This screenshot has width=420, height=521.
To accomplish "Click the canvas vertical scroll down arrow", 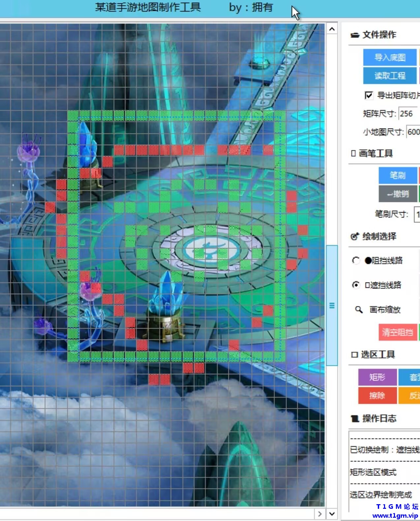I will [x=332, y=513].
